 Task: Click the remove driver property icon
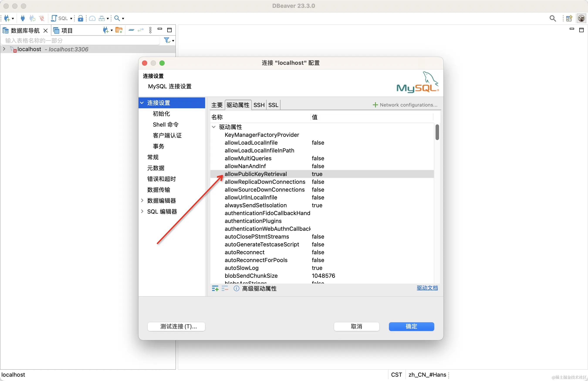tap(225, 288)
